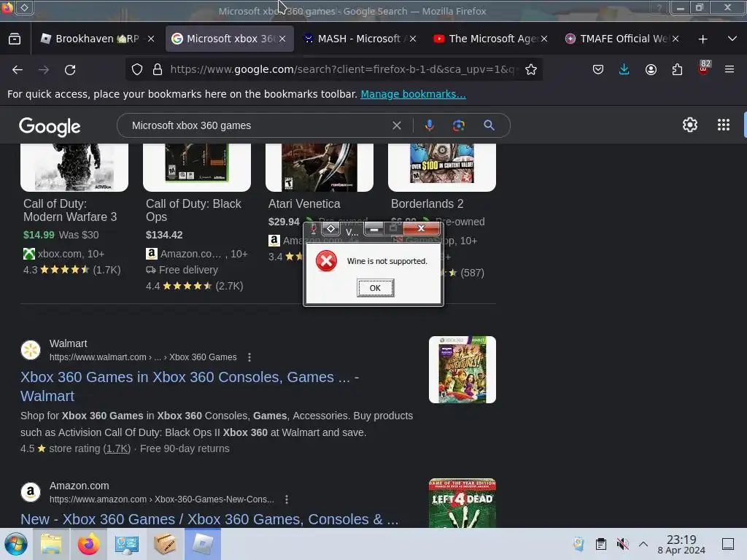Open the Borderlands 2 product listing
This screenshot has height=560, width=747.
pyautogui.click(x=427, y=204)
